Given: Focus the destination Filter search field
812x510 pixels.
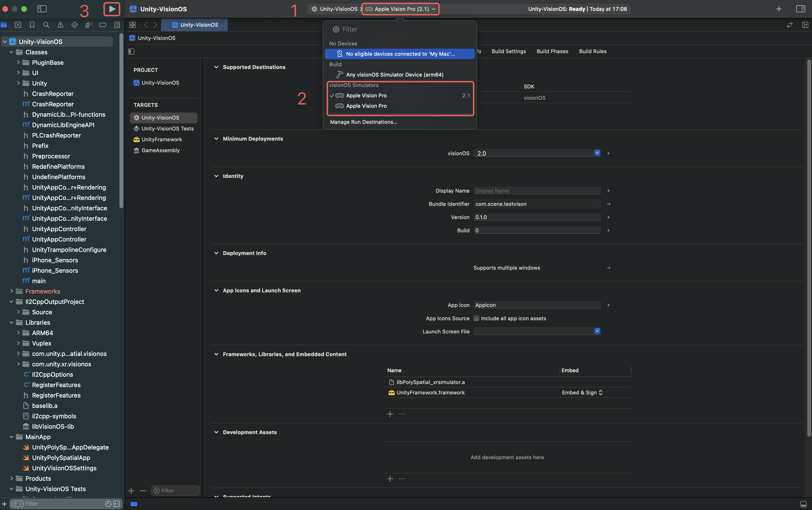Looking at the screenshot, I should tap(400, 29).
